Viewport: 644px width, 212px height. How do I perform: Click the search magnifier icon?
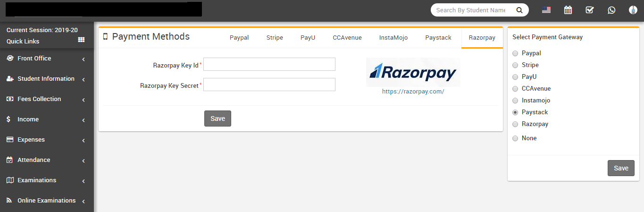(519, 10)
